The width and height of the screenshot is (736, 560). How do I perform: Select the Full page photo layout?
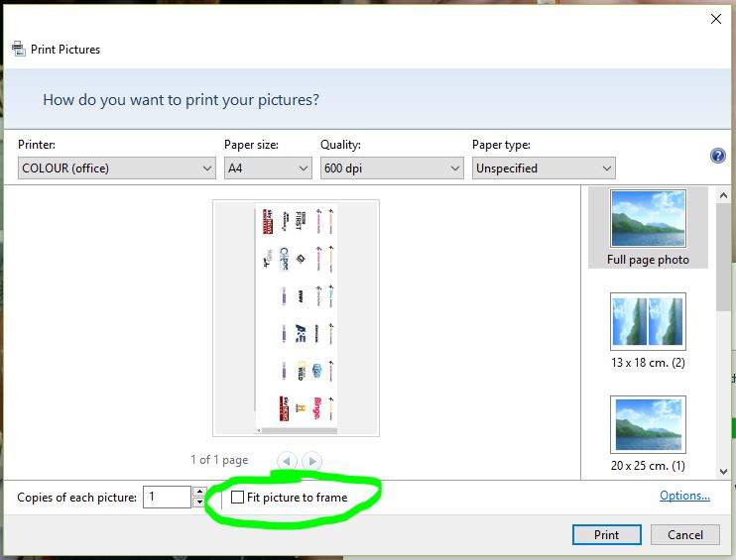648,228
